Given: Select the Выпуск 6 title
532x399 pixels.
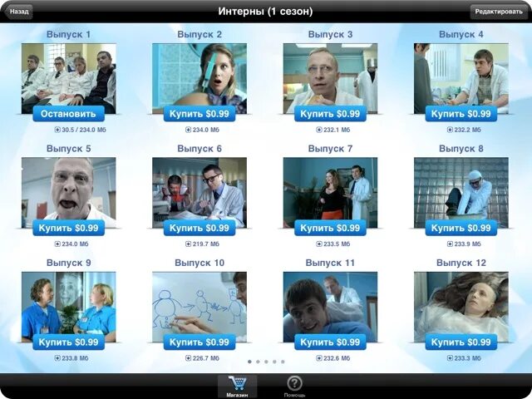Looking at the screenshot, I should pos(199,149).
